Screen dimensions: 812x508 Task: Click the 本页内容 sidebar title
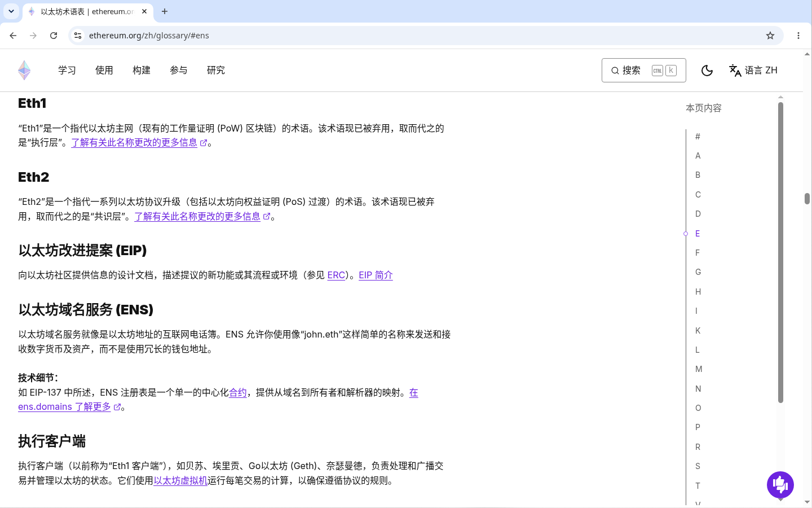point(704,108)
